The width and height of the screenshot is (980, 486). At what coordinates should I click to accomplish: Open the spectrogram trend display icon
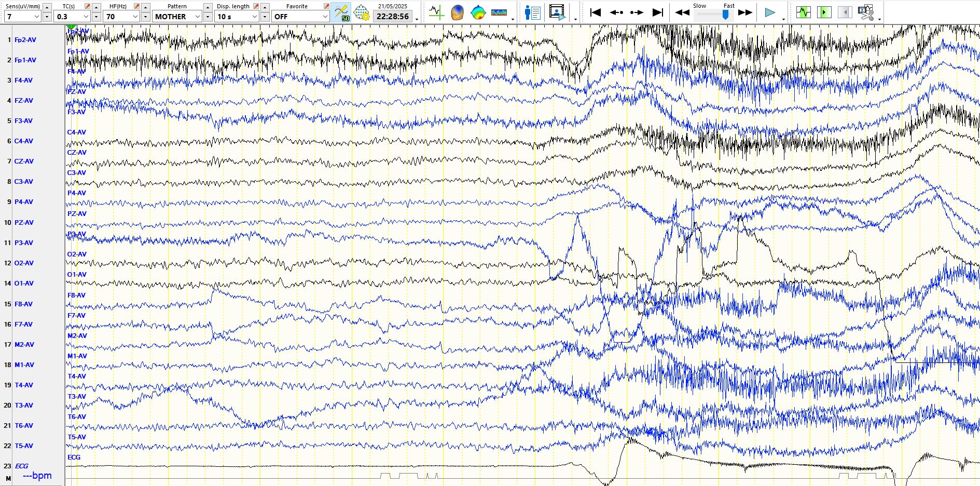[x=499, y=12]
